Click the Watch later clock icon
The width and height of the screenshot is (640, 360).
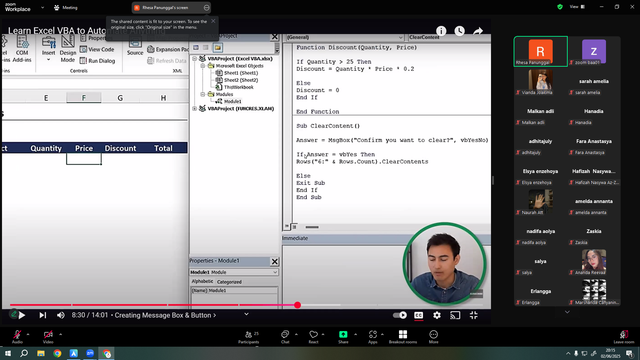click(x=460, y=31)
